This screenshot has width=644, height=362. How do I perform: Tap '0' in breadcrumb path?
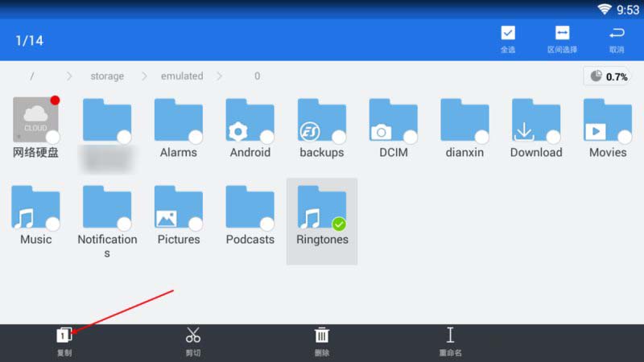[257, 76]
